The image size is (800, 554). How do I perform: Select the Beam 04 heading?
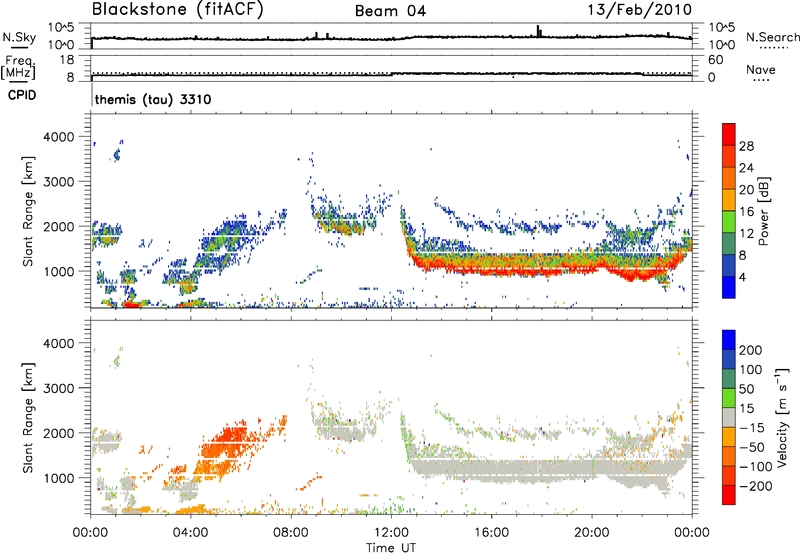(390, 11)
